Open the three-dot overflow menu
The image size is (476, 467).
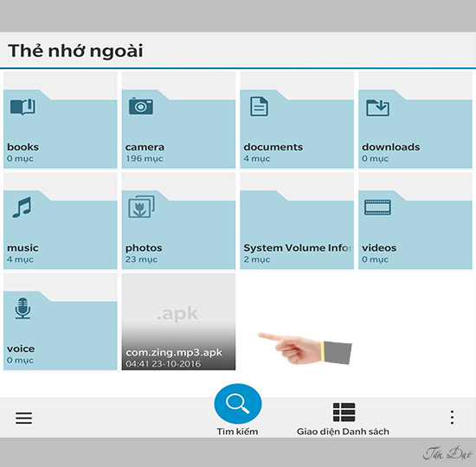coord(452,417)
